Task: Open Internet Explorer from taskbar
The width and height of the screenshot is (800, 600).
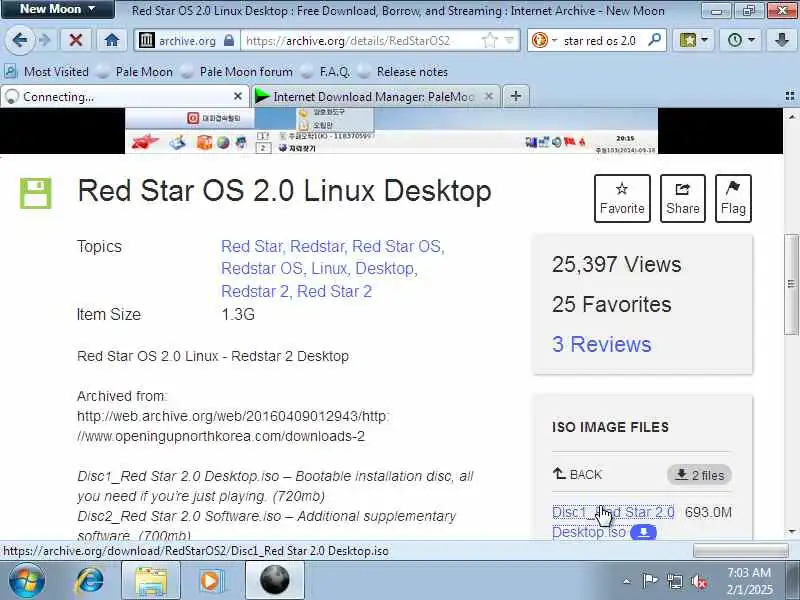Action: pos(90,580)
